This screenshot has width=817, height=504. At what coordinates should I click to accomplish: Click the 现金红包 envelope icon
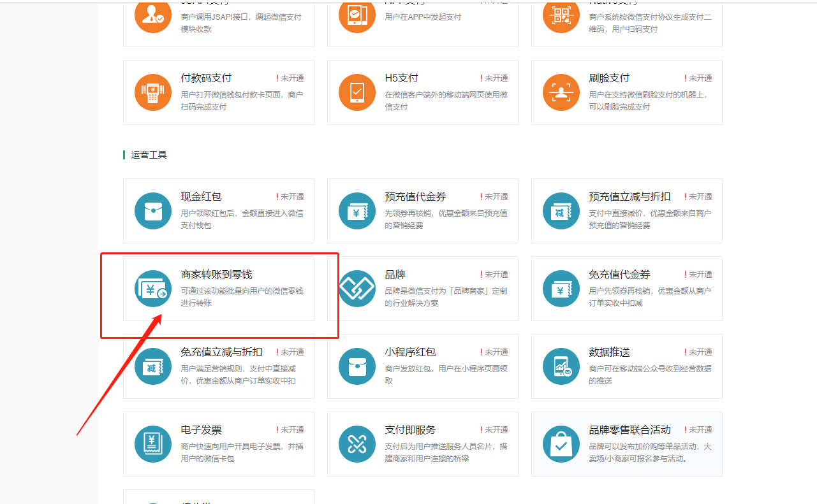[x=153, y=211]
